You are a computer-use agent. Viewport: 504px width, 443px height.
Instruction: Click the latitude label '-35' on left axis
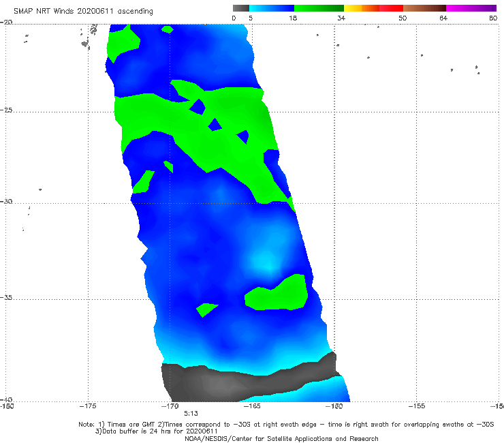6,298
